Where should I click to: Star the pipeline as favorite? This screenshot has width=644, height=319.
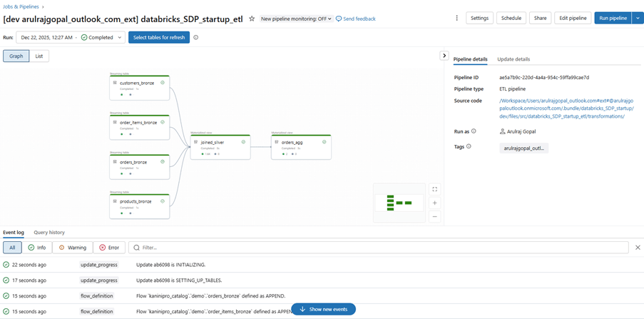tap(252, 19)
